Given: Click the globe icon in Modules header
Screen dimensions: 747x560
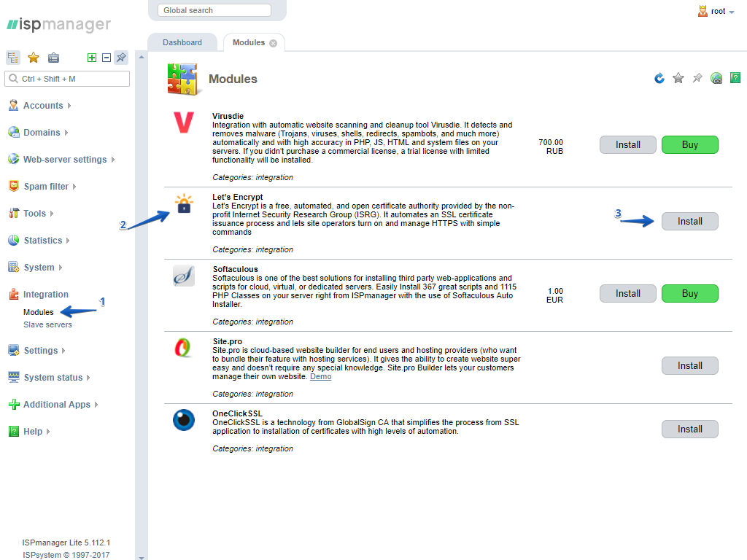Looking at the screenshot, I should point(716,78).
